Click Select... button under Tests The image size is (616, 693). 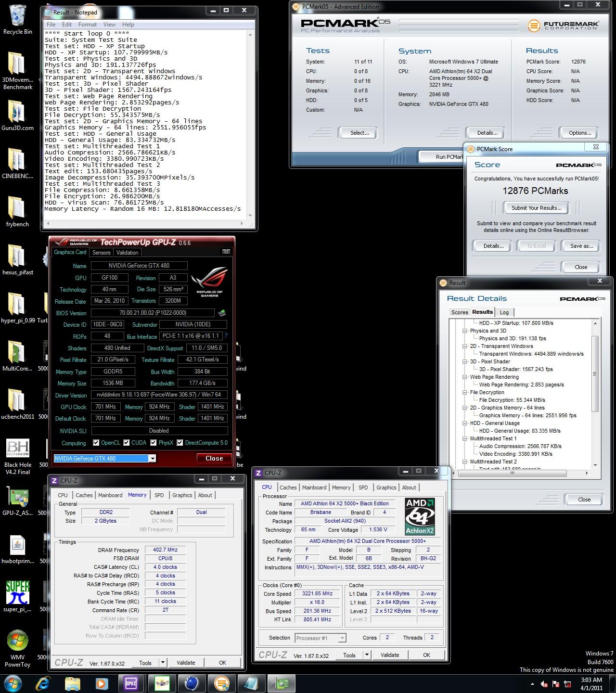[x=359, y=133]
